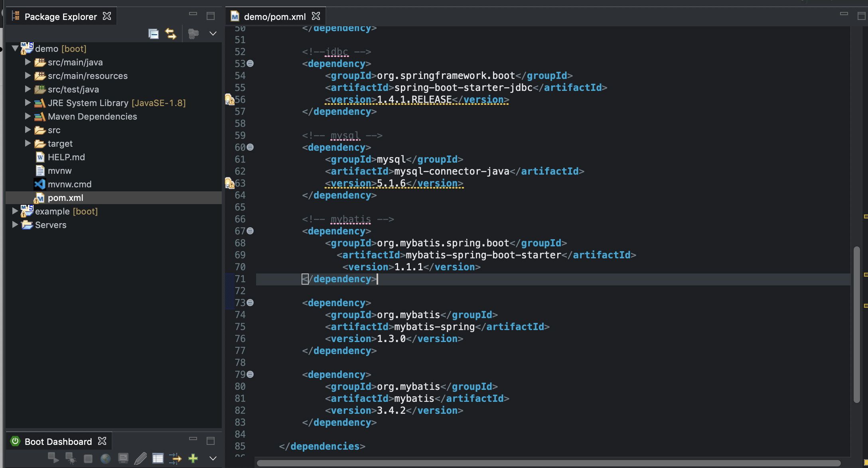Collapse the demo [boot] project tree
The height and width of the screenshot is (468, 868).
click(x=15, y=49)
